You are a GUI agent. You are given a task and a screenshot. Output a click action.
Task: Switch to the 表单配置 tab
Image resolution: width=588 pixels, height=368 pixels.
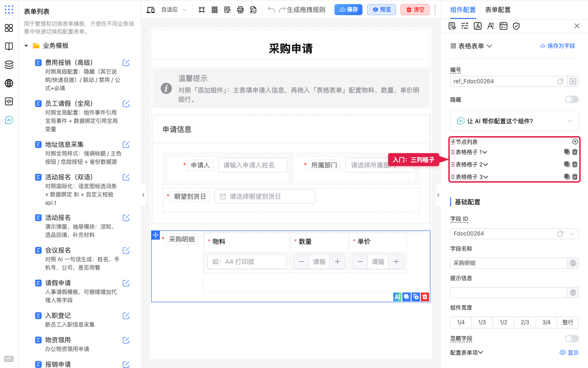tap(498, 10)
